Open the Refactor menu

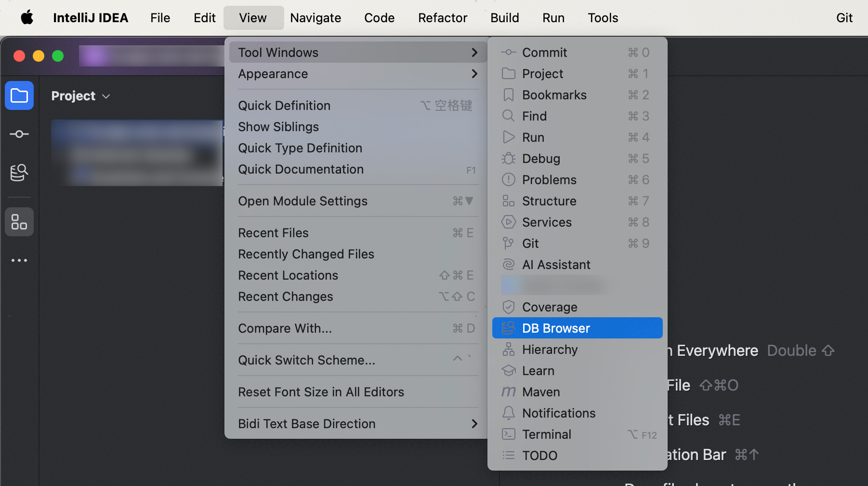coord(443,18)
